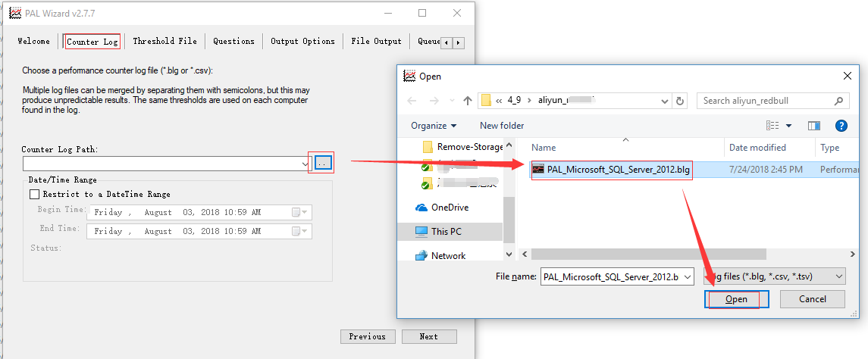Click search magnifier in aliyun_redbull box
The width and height of the screenshot is (868, 359).
point(838,101)
